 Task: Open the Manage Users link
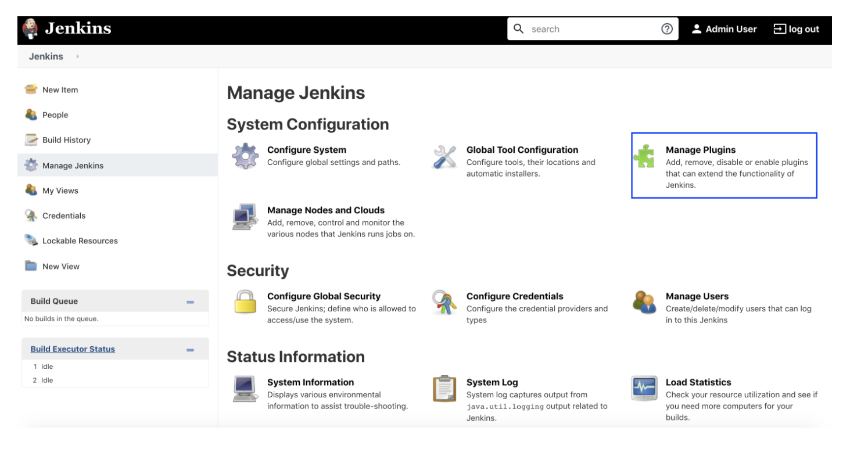point(697,296)
